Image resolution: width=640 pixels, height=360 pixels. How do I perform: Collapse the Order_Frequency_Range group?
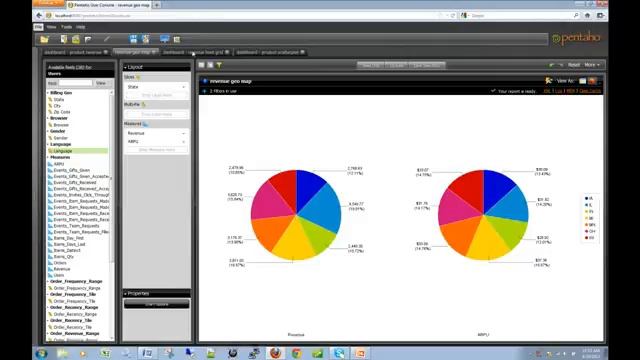click(x=48, y=282)
